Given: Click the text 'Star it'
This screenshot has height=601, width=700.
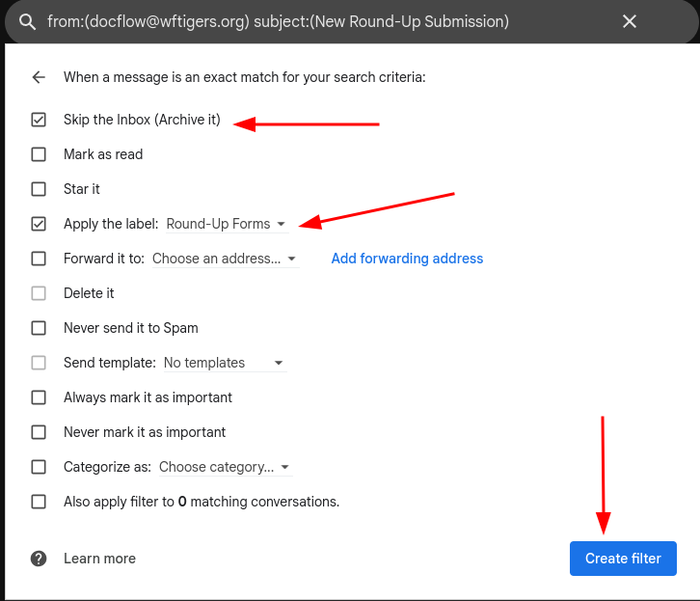Looking at the screenshot, I should (82, 189).
